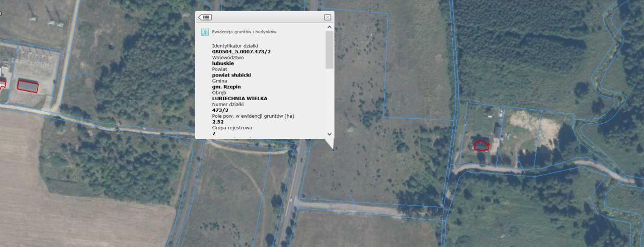
Task: Click the area value 2.52
Action: (218, 122)
